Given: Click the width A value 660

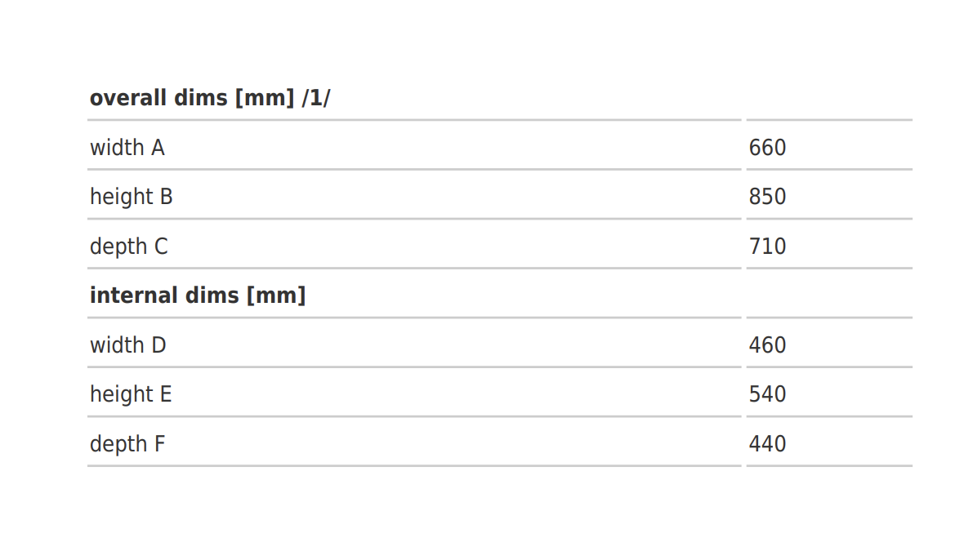Looking at the screenshot, I should tap(767, 148).
